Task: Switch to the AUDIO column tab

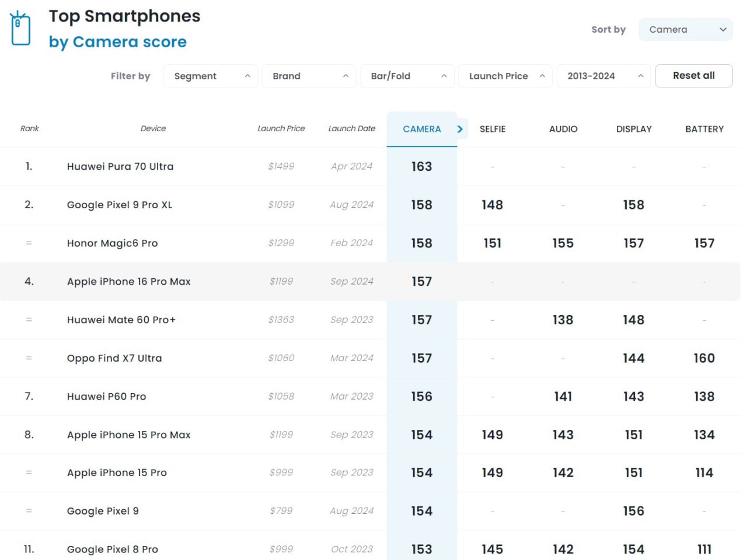Action: tap(563, 129)
